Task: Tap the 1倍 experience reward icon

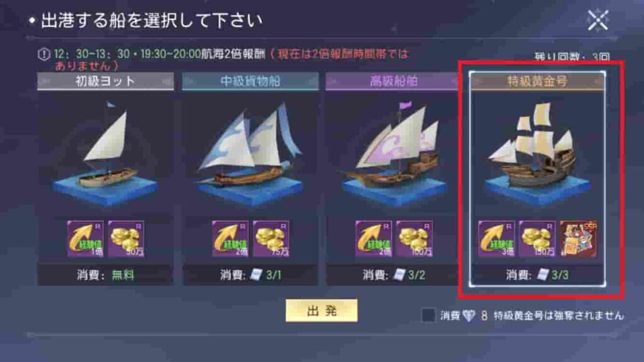Action: (86, 239)
